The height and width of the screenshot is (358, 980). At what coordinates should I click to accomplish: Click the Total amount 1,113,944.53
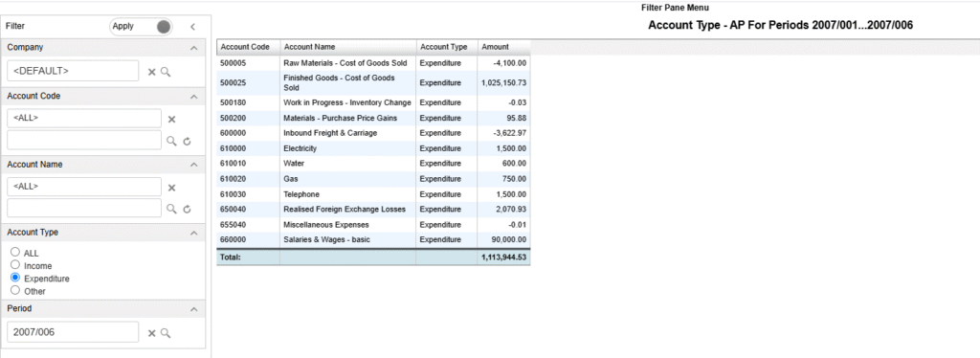(503, 257)
